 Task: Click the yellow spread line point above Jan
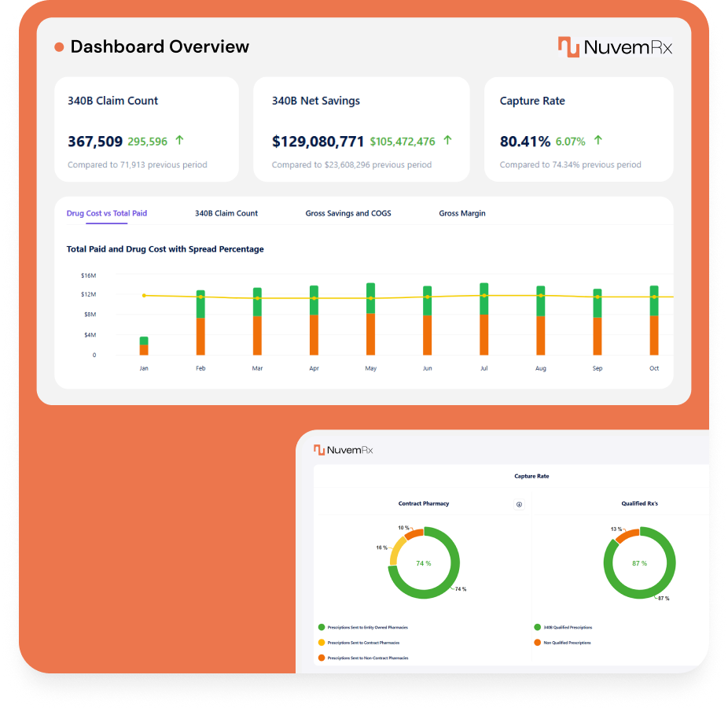pos(144,296)
